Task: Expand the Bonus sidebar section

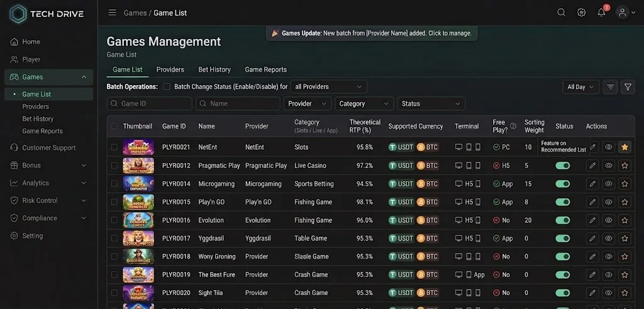Action: coord(48,165)
